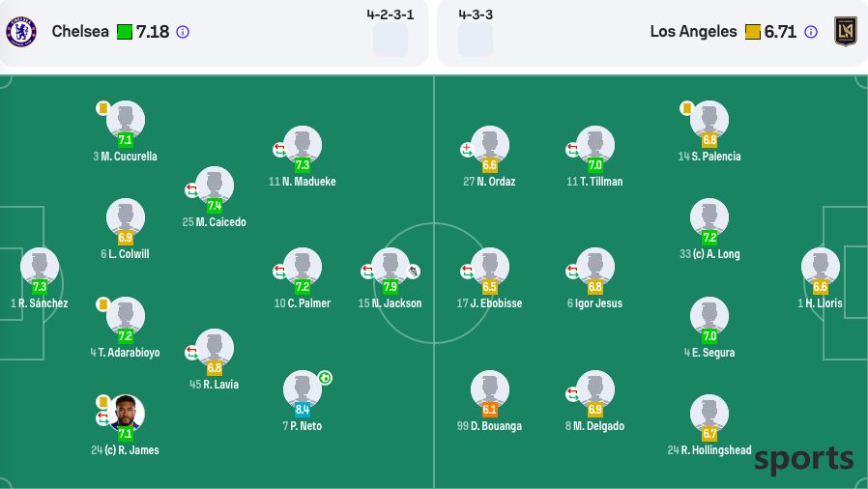Click S. Palencia's yellow card icon

tap(686, 108)
